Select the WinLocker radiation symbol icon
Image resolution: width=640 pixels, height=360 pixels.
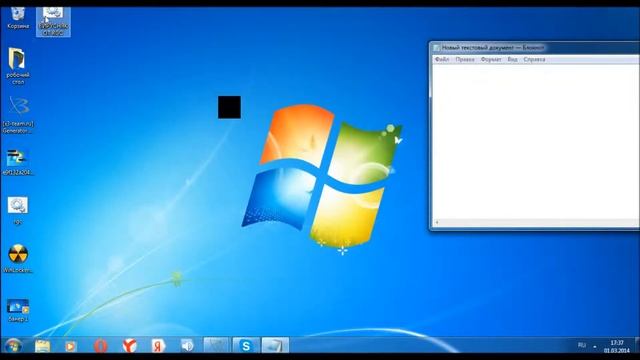click(x=18, y=259)
